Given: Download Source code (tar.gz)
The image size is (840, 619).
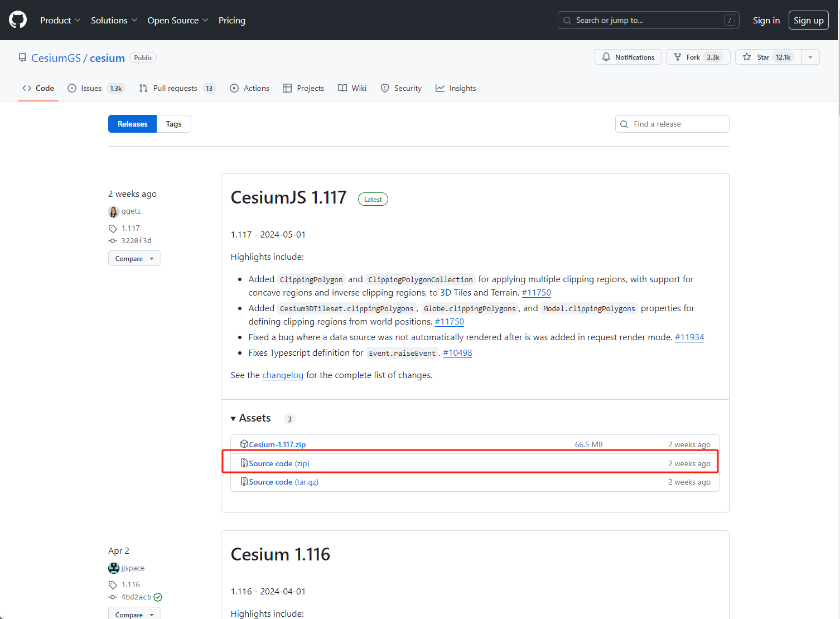Looking at the screenshot, I should [x=283, y=482].
